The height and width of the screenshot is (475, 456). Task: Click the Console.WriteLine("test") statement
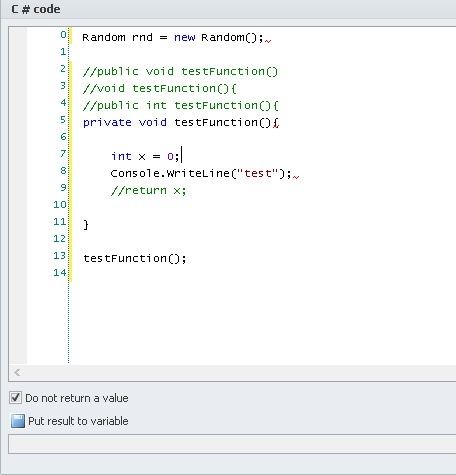(201, 173)
